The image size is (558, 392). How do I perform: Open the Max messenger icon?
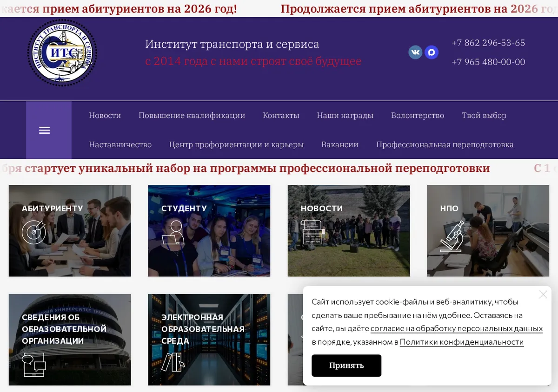[432, 52]
